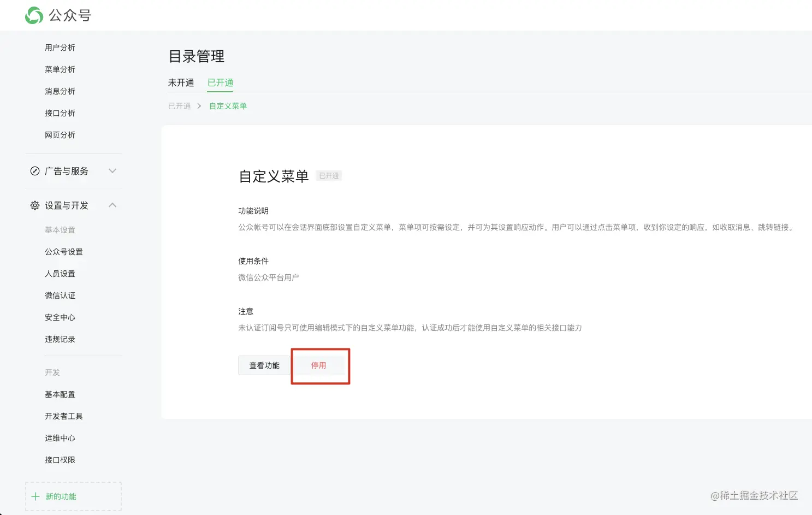This screenshot has height=515, width=812.
Task: Open 网页分析 in the sidebar
Action: click(x=60, y=135)
